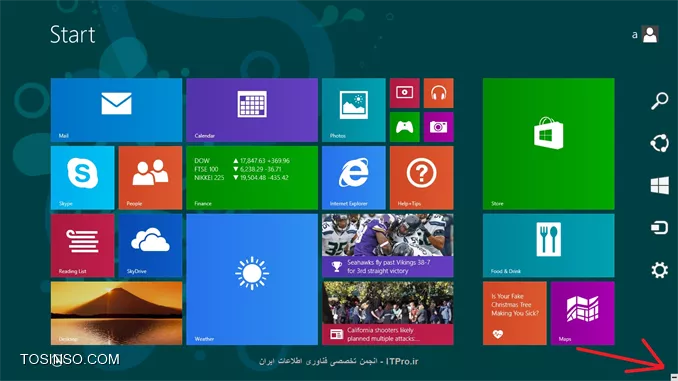The width and height of the screenshot is (678, 381).
Task: Open the Finance stock tile
Action: pos(252,178)
